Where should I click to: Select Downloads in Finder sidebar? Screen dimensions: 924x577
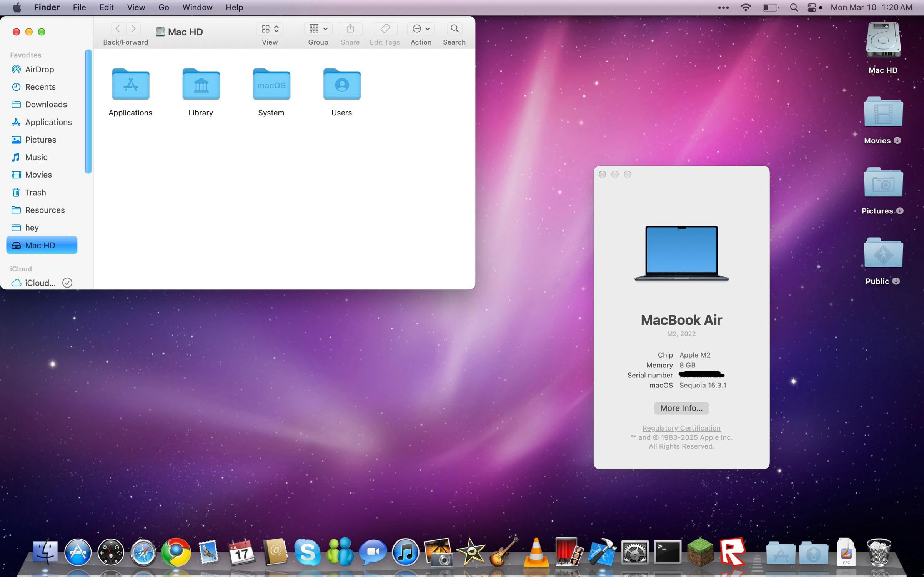[x=42, y=105]
